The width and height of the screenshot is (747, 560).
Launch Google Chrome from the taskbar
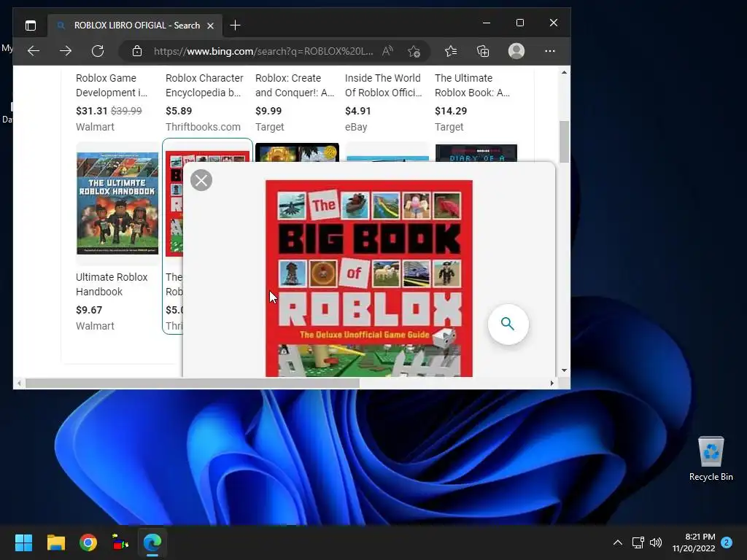(88, 542)
